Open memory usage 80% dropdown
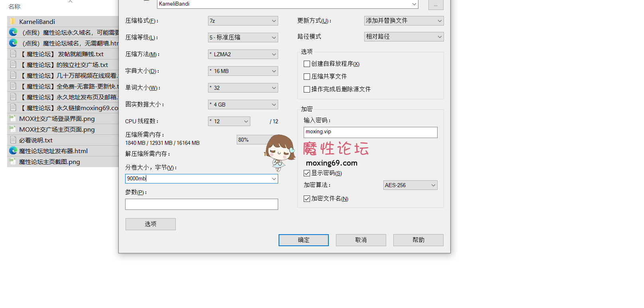Viewport: 644px width, 308px height. pos(252,140)
